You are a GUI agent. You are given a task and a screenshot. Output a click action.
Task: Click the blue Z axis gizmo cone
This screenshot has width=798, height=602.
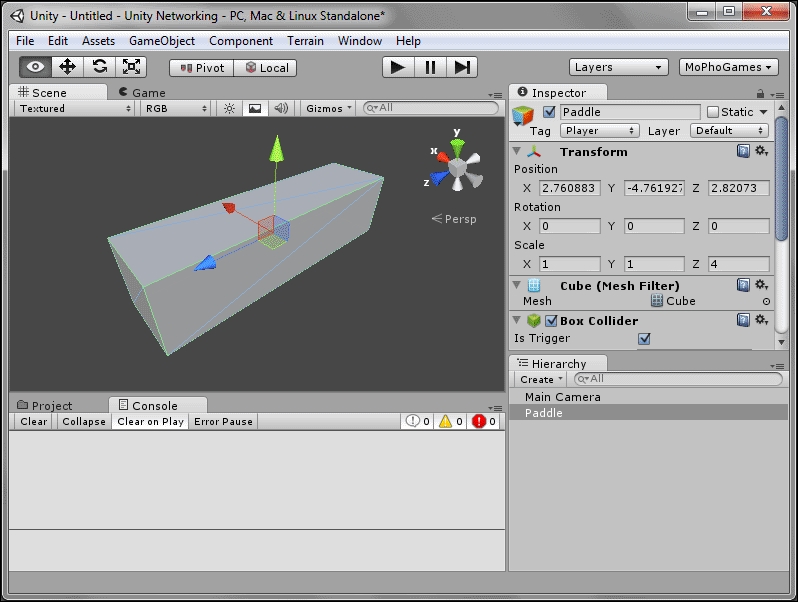pos(439,179)
